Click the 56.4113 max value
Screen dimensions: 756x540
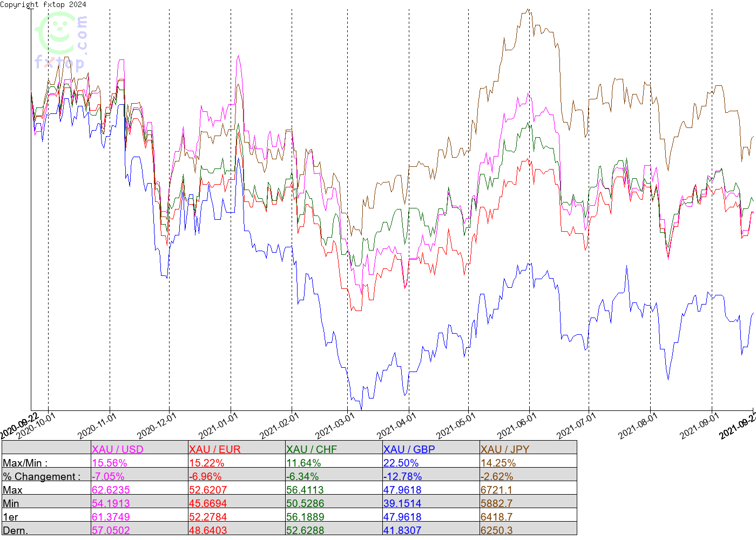pos(305,490)
